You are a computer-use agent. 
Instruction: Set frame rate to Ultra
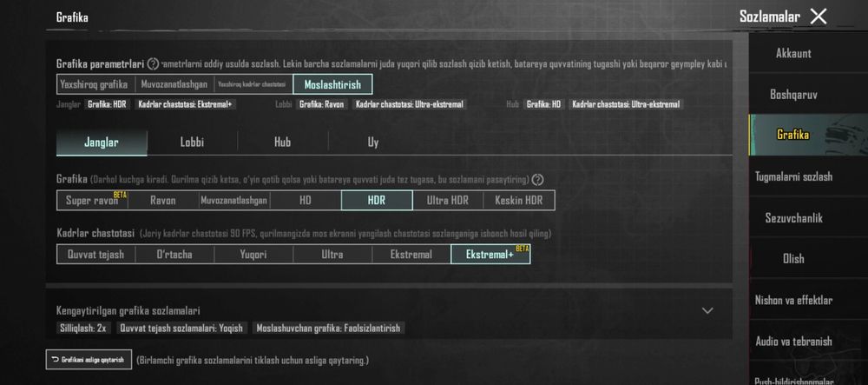tap(332, 255)
